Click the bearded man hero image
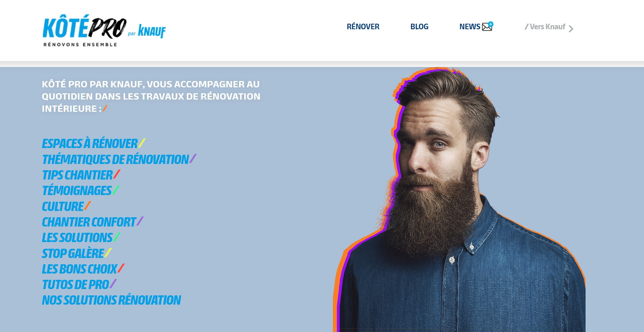 [x=459, y=200]
